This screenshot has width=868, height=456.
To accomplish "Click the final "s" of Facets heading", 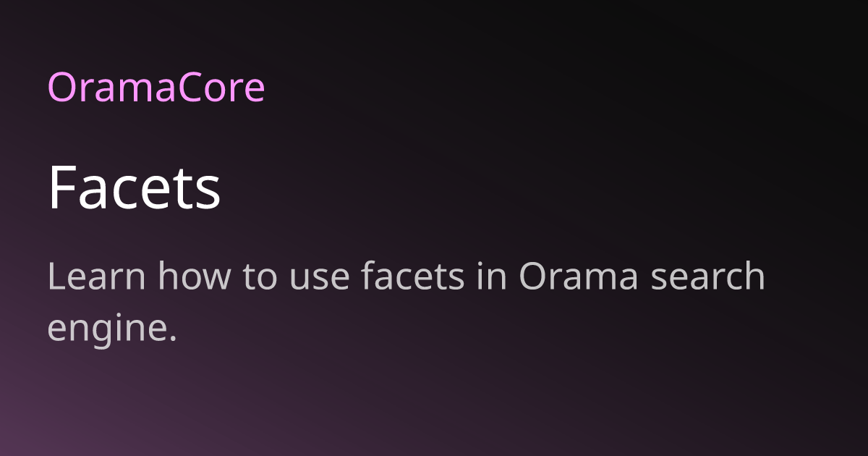I will tap(208, 194).
